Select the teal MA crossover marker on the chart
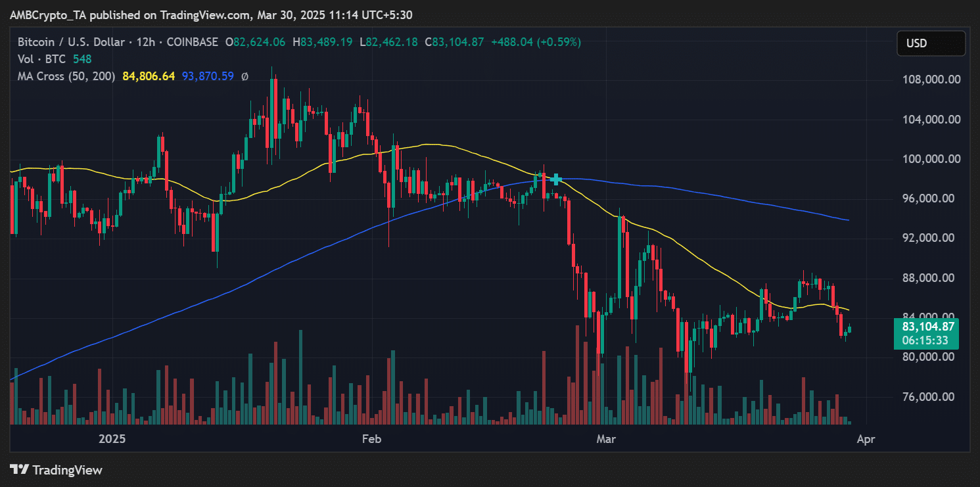Image resolution: width=980 pixels, height=487 pixels. pos(555,177)
